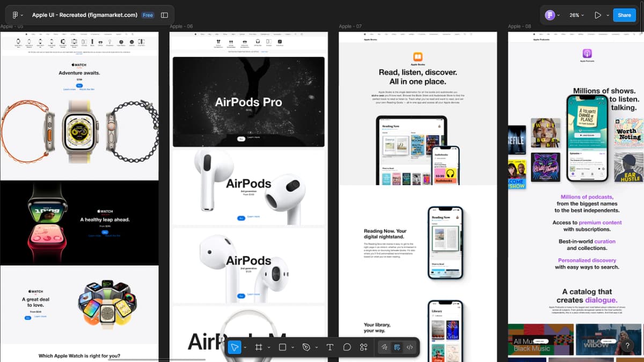The height and width of the screenshot is (362, 644).
Task: Select file name 'Apple UI - Recreated (figmamarket.com)'
Action: 85,15
